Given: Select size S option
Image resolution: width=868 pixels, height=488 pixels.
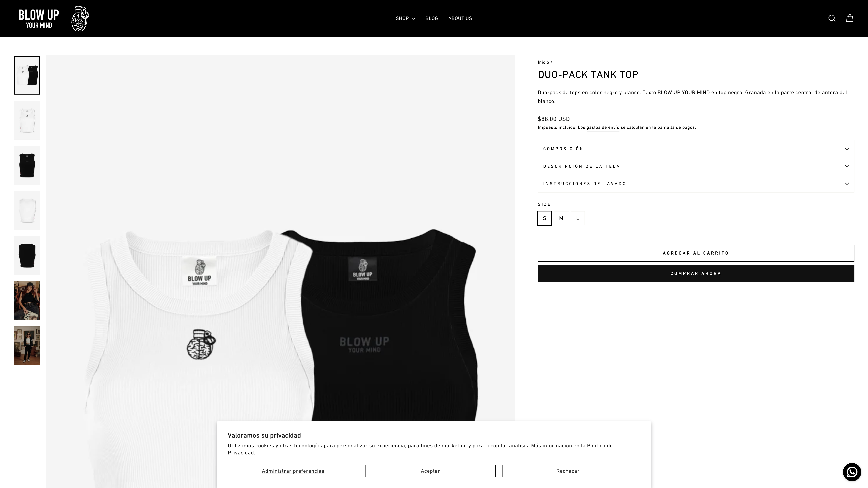Looking at the screenshot, I should (x=544, y=218).
